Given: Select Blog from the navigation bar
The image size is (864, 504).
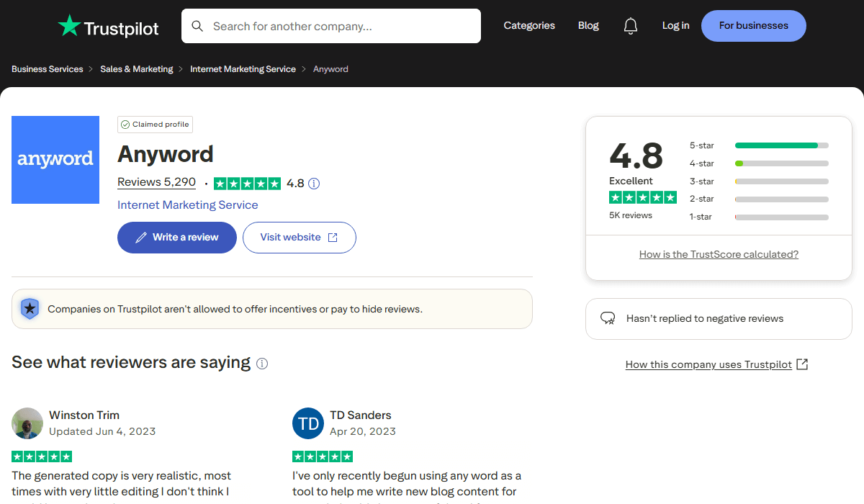Looking at the screenshot, I should (x=588, y=25).
